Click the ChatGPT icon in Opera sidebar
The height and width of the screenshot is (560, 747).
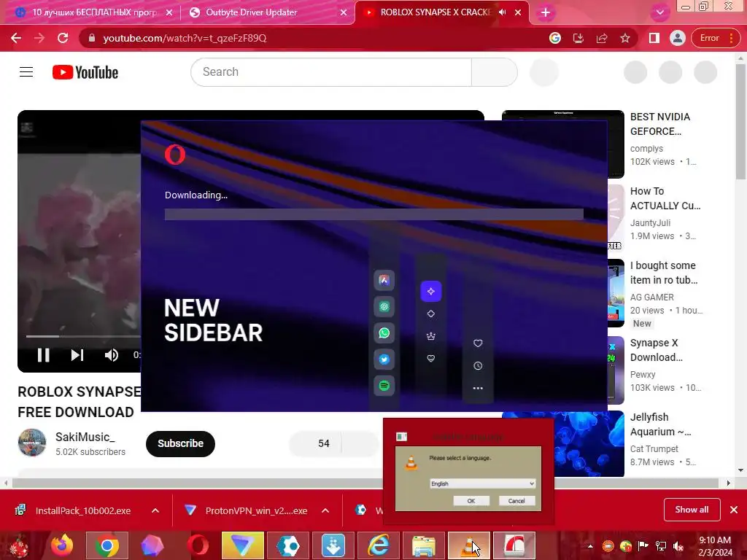pyautogui.click(x=384, y=307)
